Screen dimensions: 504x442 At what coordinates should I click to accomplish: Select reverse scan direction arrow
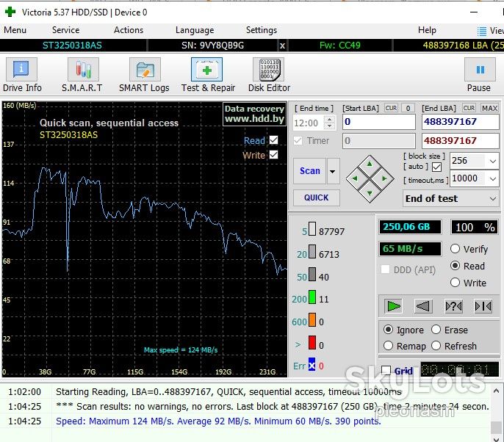pyautogui.click(x=422, y=306)
